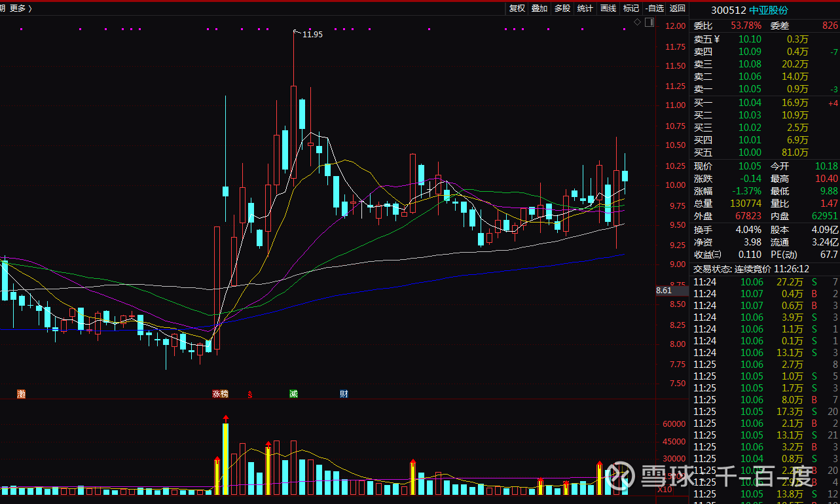Click the 标记 mark button

coord(631,9)
